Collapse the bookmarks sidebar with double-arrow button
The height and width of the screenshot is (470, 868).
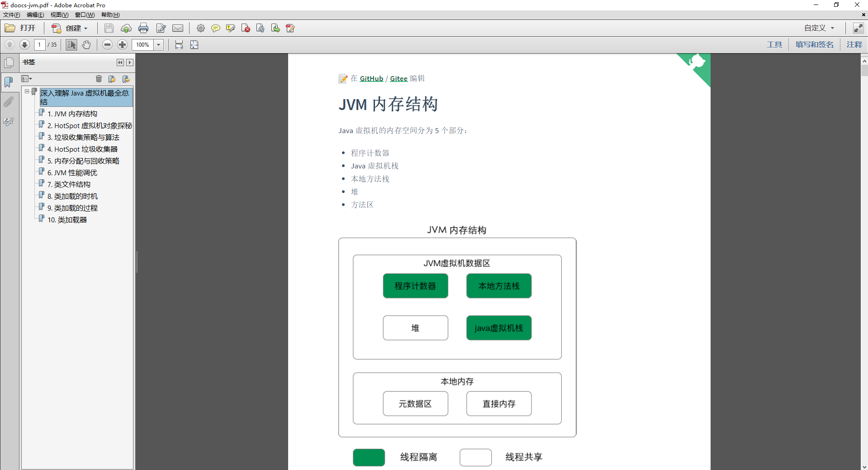(120, 62)
